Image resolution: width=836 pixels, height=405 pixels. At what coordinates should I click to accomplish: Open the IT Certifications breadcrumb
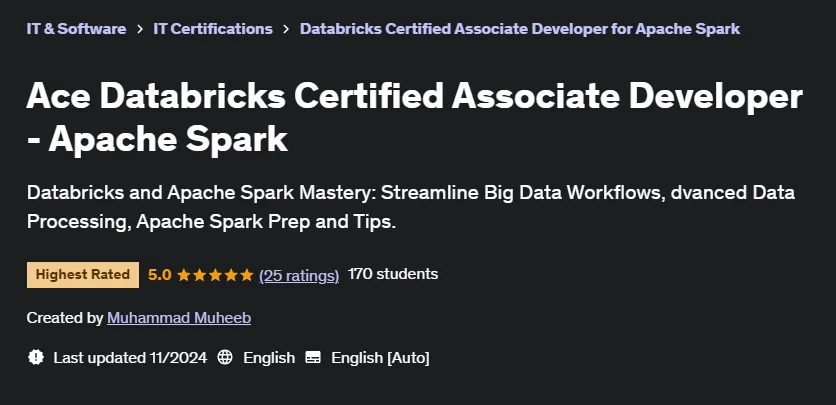pos(213,29)
